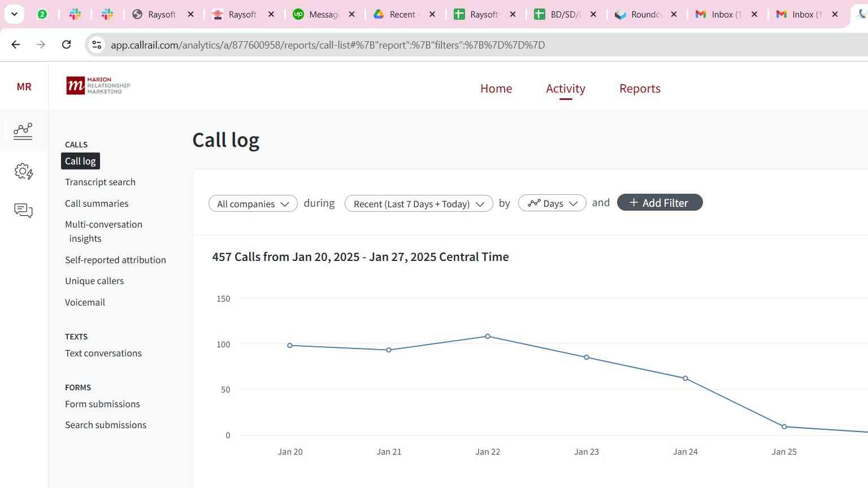The height and width of the screenshot is (488, 868).
Task: Close the first Raysoft tab
Action: coord(191,14)
